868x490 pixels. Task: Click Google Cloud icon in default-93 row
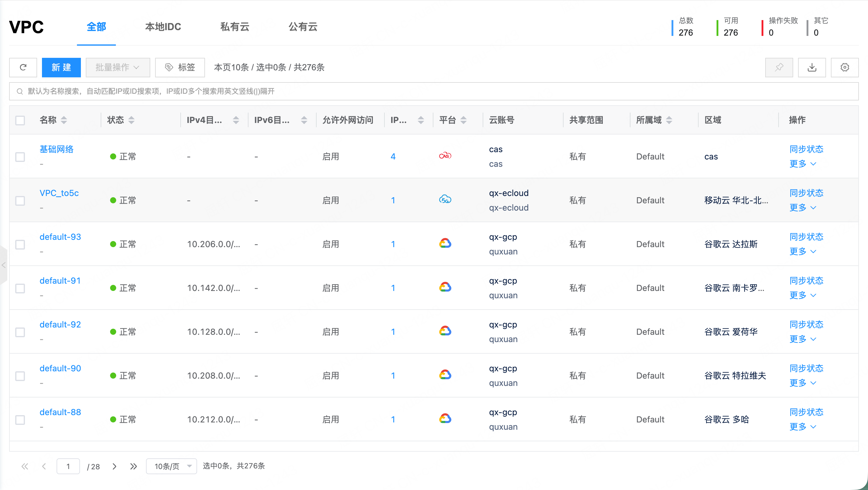click(x=445, y=243)
